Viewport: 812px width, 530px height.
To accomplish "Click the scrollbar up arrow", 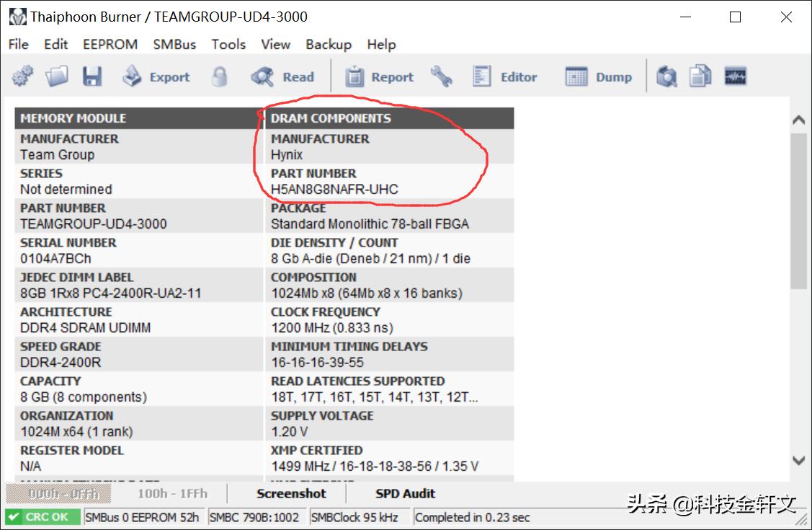I will (x=798, y=120).
